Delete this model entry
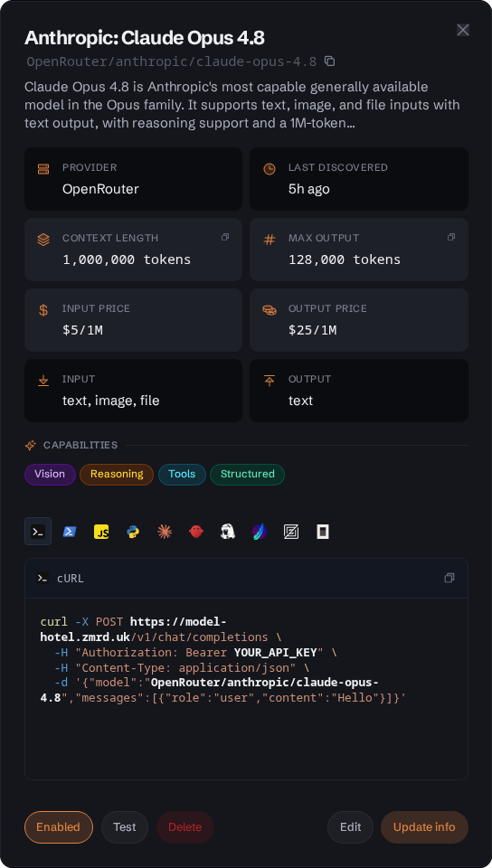 click(x=184, y=827)
